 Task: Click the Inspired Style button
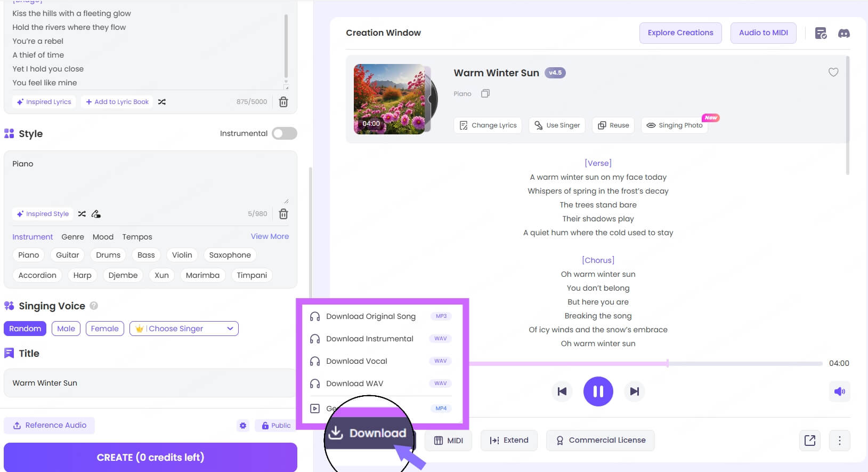[43, 214]
